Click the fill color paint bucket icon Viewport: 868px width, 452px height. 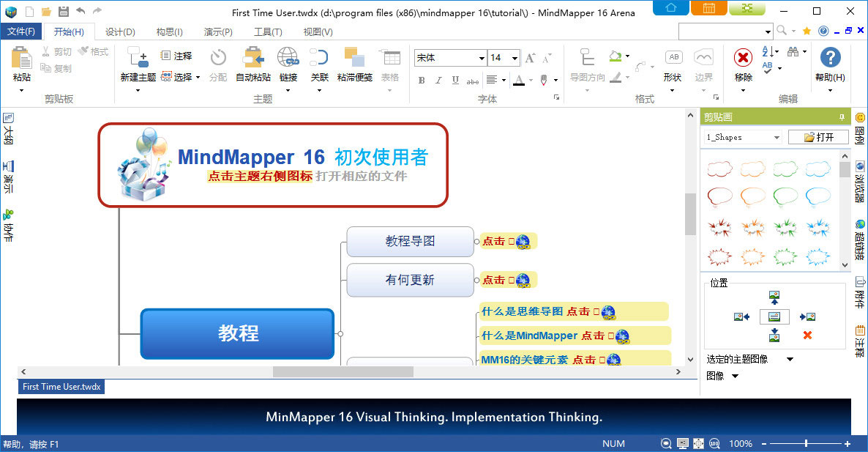[x=615, y=56]
